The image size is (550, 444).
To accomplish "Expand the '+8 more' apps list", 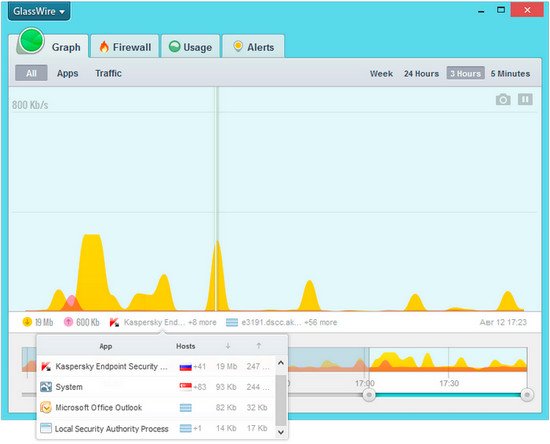I will [202, 322].
